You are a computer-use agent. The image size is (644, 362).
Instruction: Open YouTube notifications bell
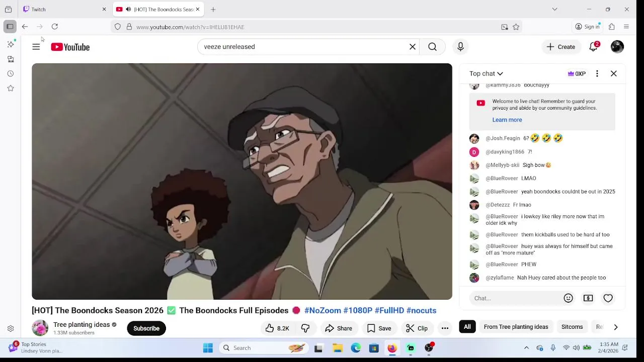point(594,47)
